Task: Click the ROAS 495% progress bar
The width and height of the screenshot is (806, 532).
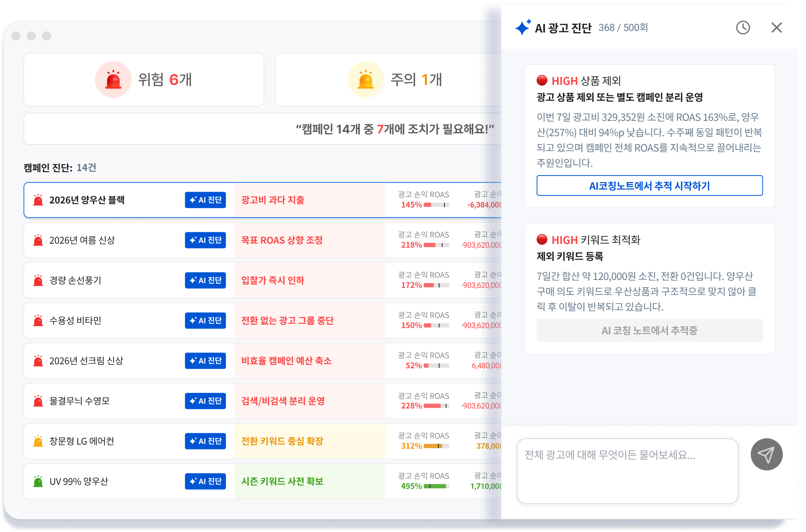Action: click(x=436, y=486)
